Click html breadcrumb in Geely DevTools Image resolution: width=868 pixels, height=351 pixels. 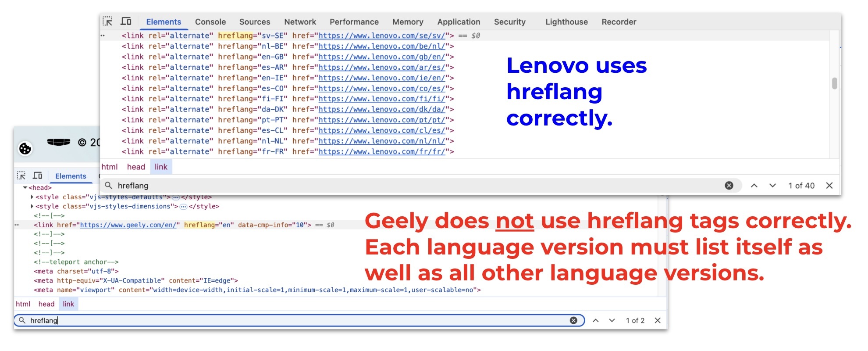pos(23,304)
